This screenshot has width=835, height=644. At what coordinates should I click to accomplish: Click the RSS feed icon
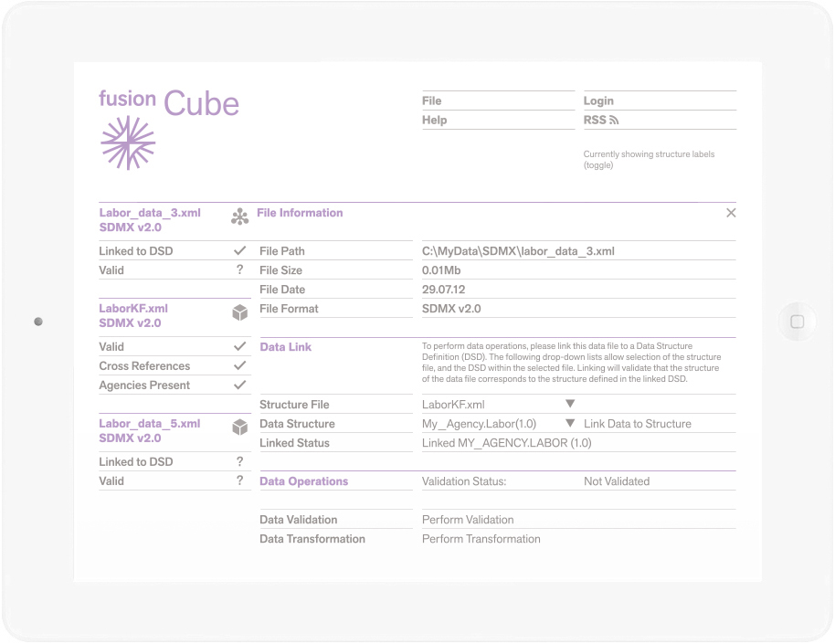(614, 121)
